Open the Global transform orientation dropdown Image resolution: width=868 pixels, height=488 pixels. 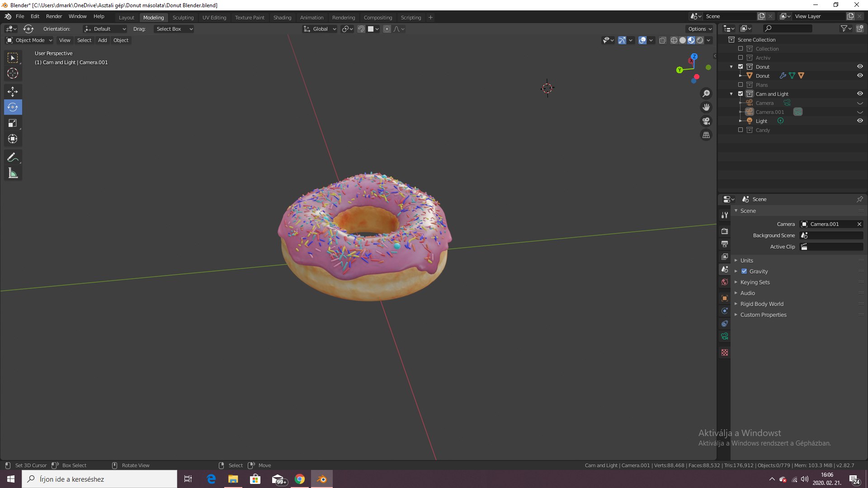pyautogui.click(x=320, y=29)
